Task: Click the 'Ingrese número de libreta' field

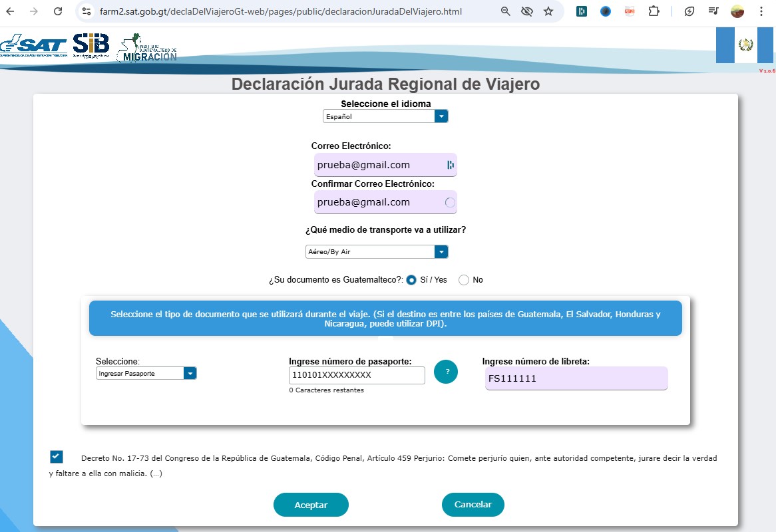Action: [x=576, y=378]
